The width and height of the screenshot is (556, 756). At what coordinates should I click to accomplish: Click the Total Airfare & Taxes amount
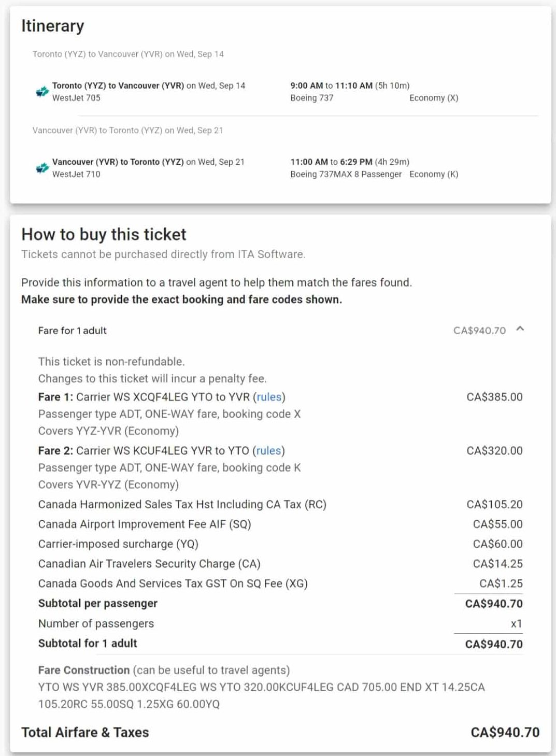(x=505, y=732)
